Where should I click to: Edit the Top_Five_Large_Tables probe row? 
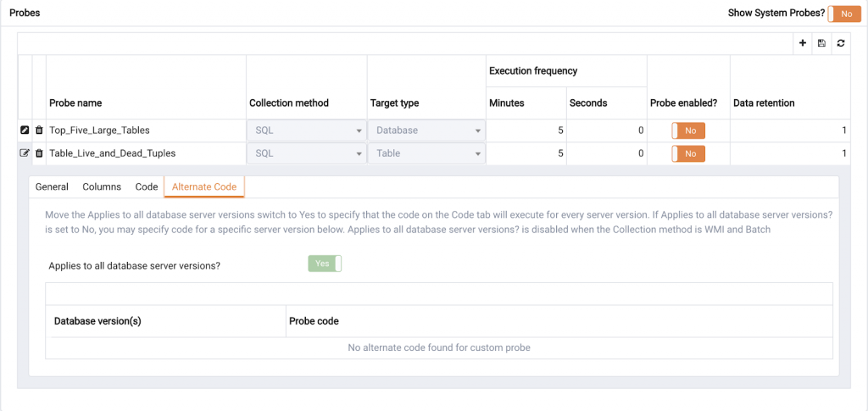[25, 131]
